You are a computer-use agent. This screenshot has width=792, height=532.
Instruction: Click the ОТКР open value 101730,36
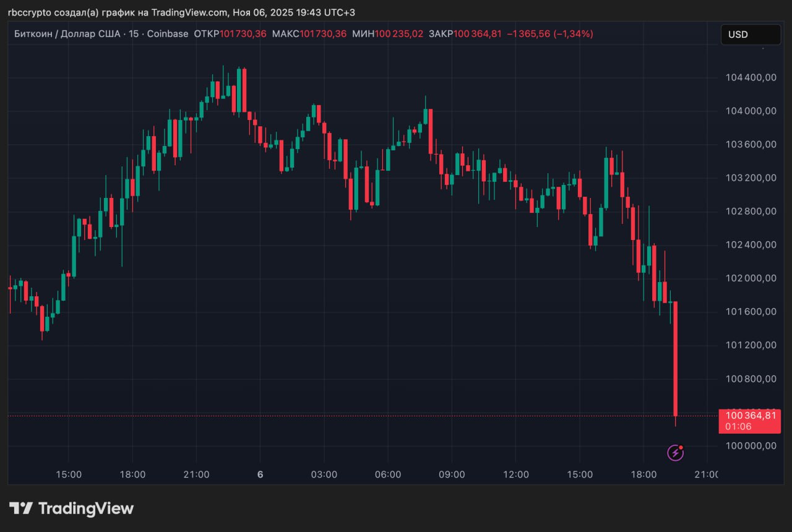pos(243,34)
